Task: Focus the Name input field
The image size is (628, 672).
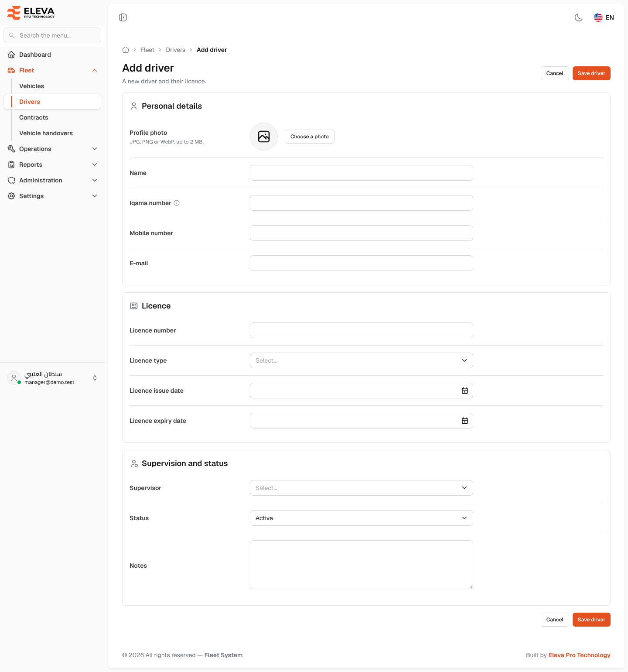Action: (362, 173)
